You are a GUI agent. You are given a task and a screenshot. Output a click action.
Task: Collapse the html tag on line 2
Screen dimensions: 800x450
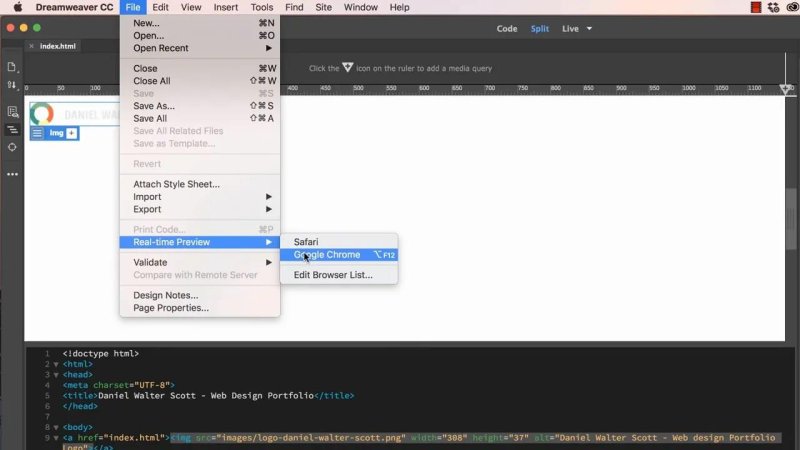pyautogui.click(x=56, y=364)
